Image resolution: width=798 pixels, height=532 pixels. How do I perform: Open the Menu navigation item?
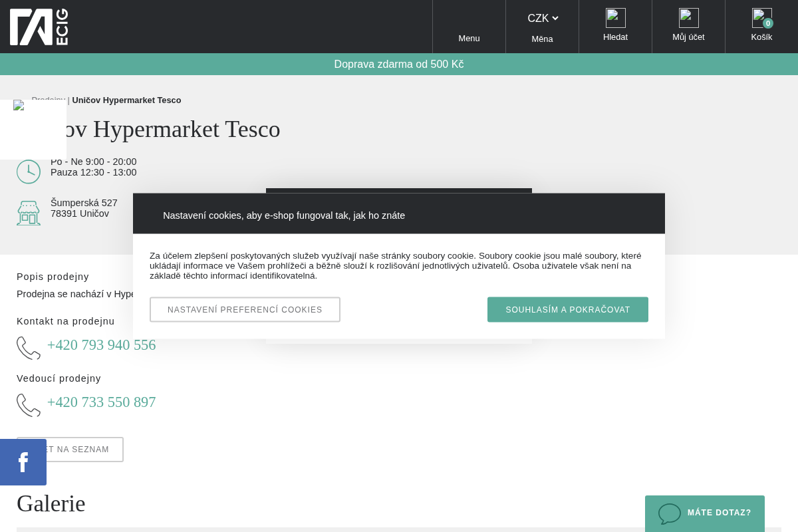point(469,27)
